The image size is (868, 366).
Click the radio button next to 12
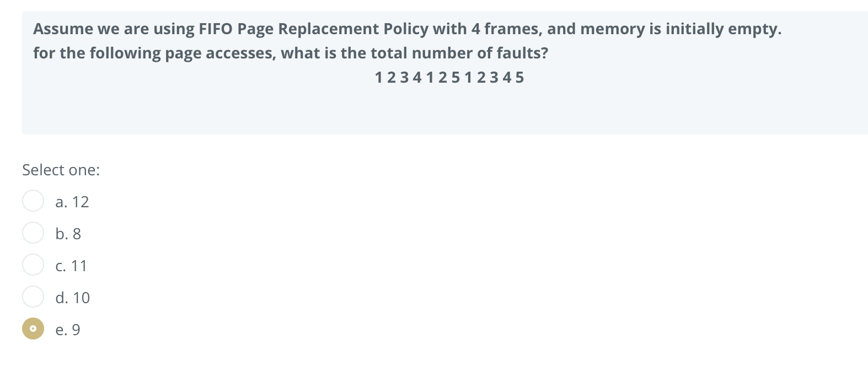pos(33,201)
